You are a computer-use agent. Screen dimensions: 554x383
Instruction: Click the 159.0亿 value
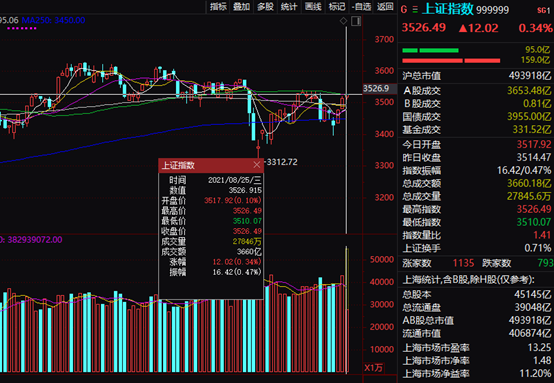tap(535, 60)
